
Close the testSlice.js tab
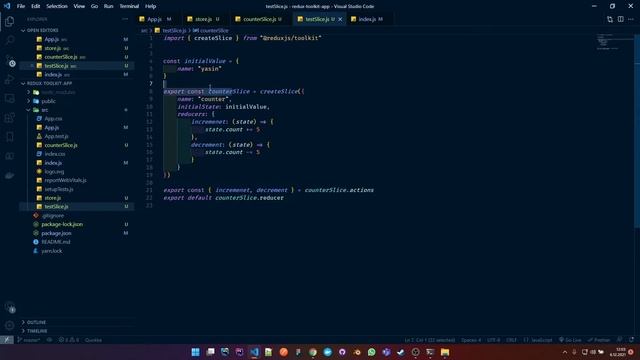click(x=340, y=19)
